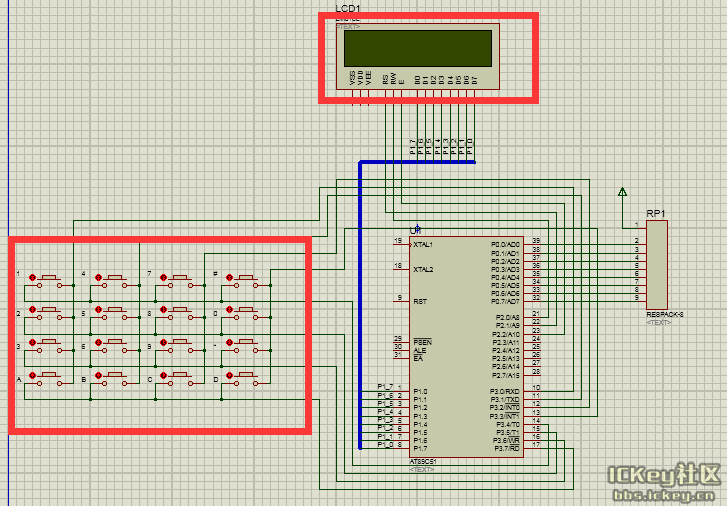Viewport: 727px width, 506px height.
Task: Click the PSEN pin label
Action: (422, 342)
